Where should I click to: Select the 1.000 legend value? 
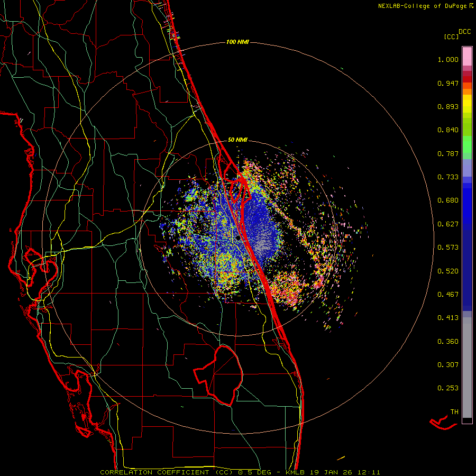click(x=448, y=59)
